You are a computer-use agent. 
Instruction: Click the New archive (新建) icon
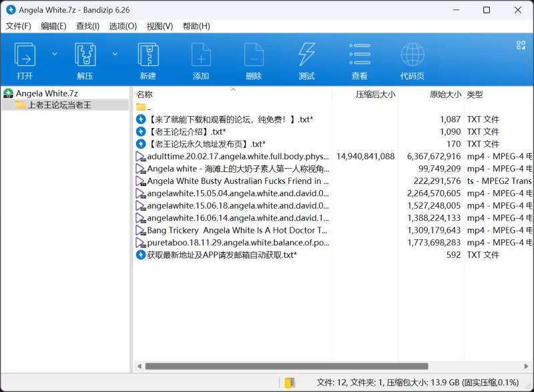pos(148,55)
